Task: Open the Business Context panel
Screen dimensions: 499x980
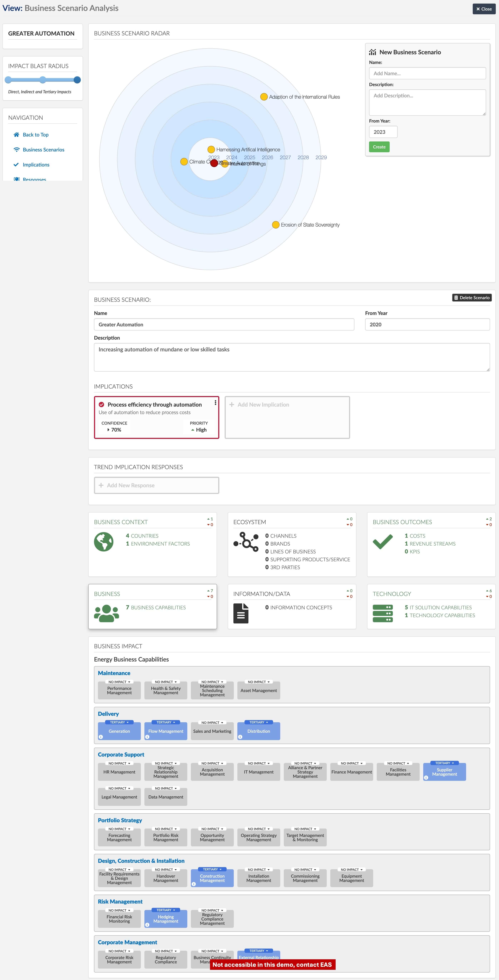Action: [x=153, y=544]
